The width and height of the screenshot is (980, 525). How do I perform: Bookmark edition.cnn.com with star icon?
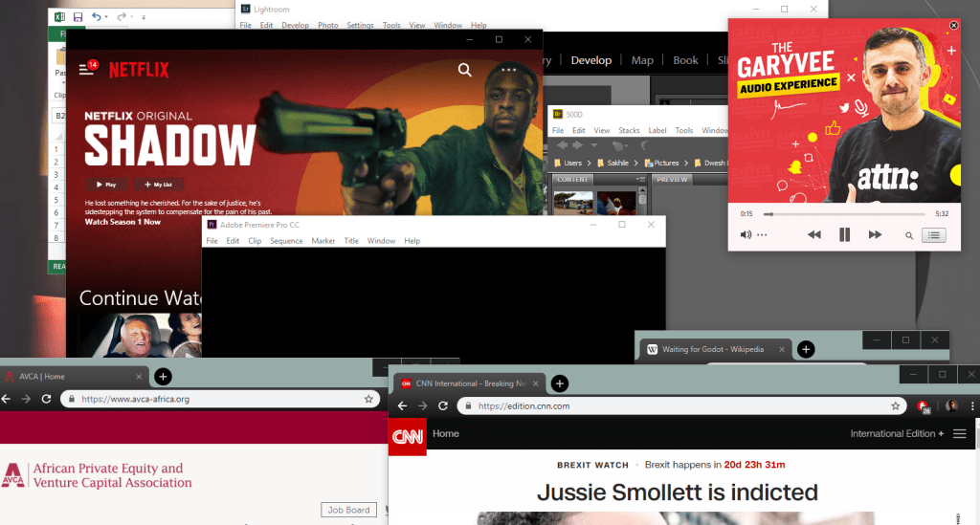pyautogui.click(x=895, y=405)
